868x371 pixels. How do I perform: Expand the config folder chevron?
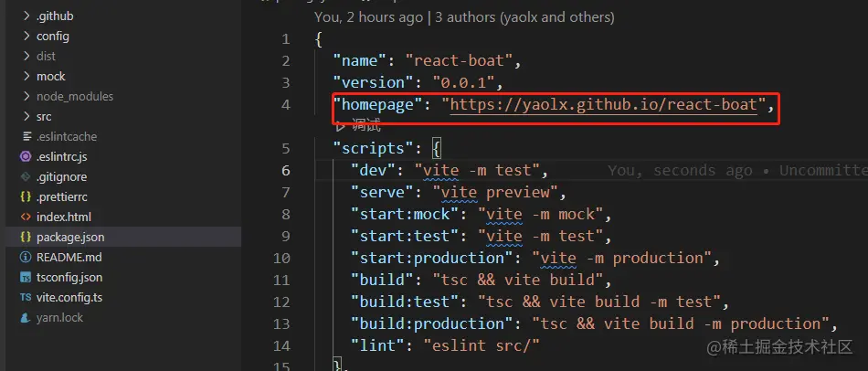coord(26,36)
